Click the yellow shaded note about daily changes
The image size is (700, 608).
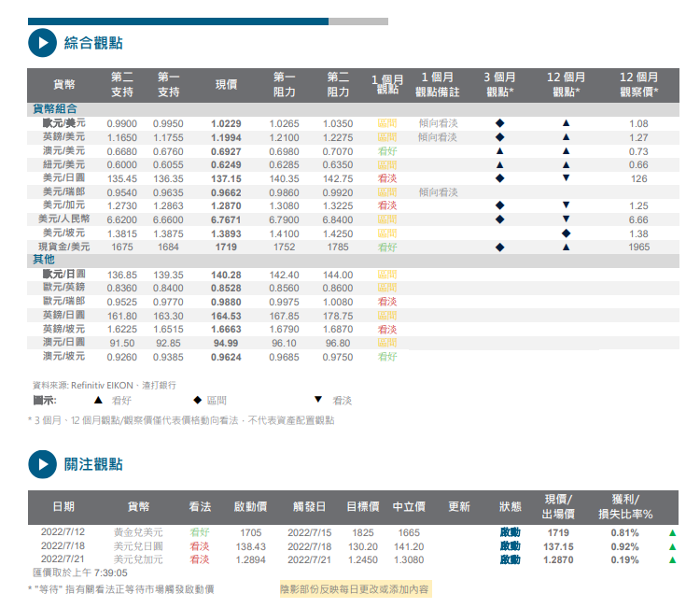click(355, 589)
